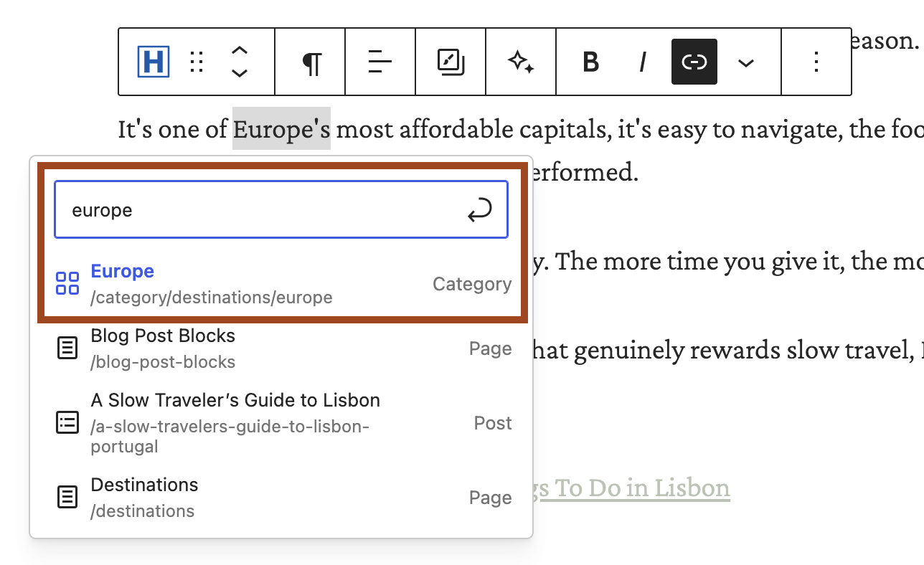Expand more rich text formatting options
Viewport: 924px width, 565px height.
pos(746,63)
